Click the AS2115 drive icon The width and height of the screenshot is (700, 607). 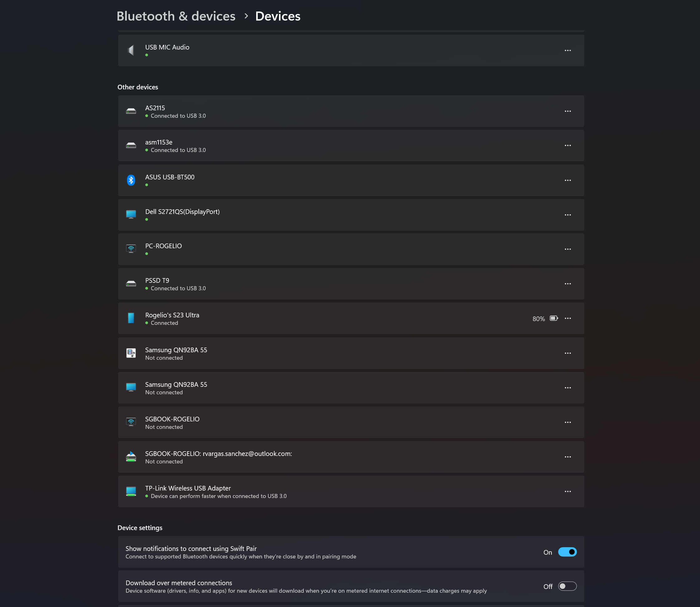[x=131, y=111]
